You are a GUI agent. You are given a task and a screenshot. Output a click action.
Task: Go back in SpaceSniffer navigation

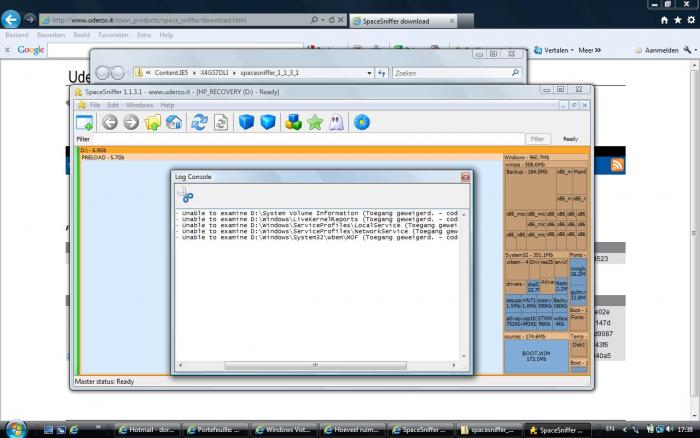[x=109, y=122]
